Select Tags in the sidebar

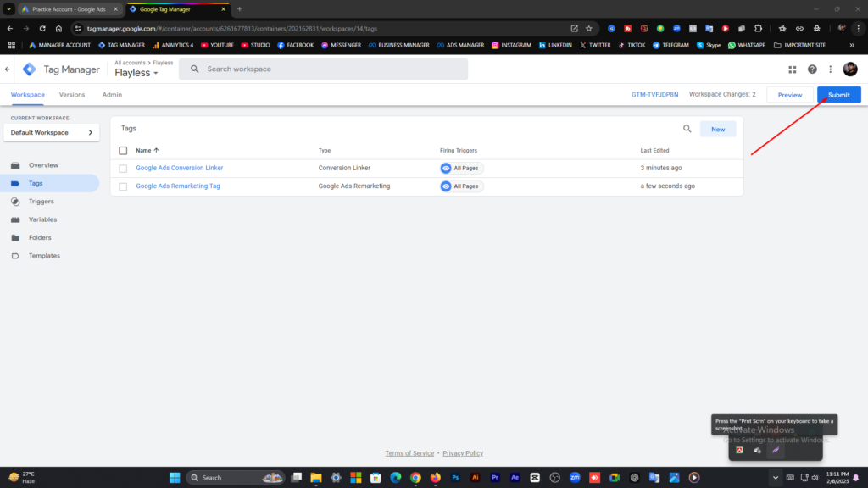50,183
